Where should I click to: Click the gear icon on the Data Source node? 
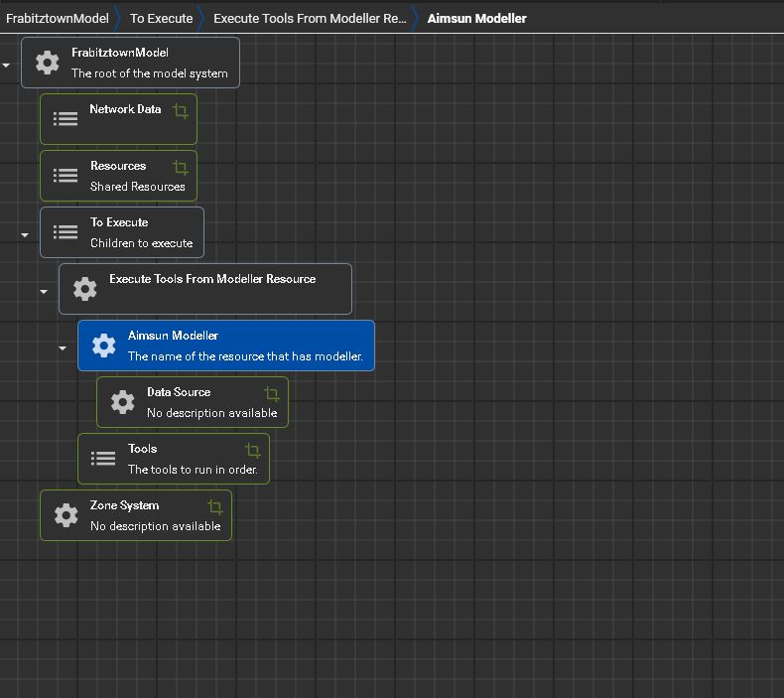tap(122, 402)
